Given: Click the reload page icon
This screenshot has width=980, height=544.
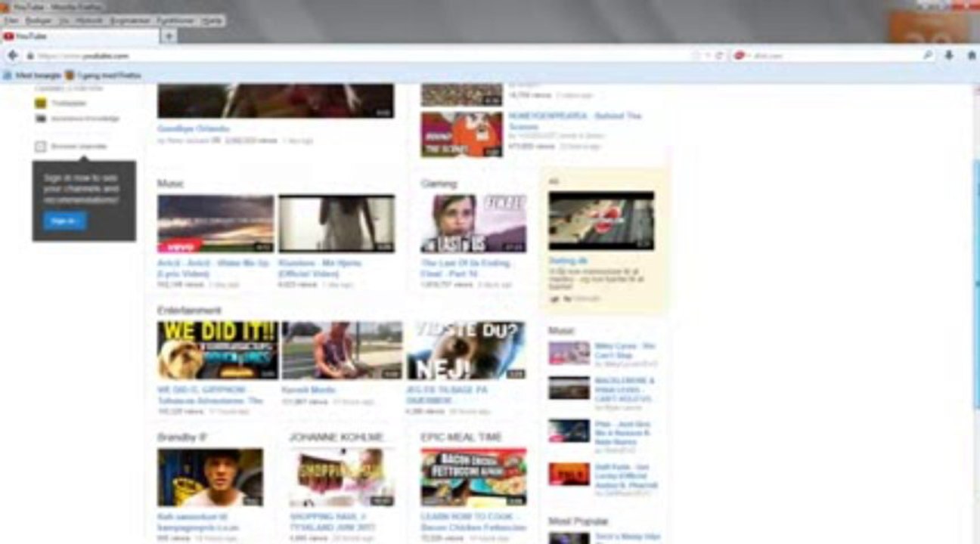Looking at the screenshot, I should [x=719, y=56].
